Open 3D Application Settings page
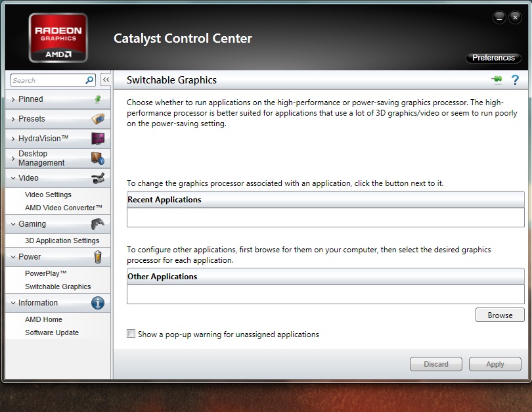The height and width of the screenshot is (412, 532). (62, 240)
